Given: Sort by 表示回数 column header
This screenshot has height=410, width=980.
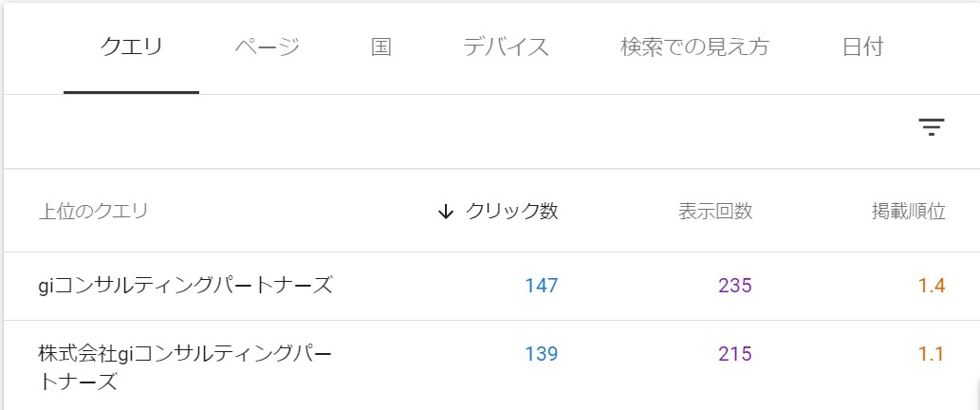Looking at the screenshot, I should 715,212.
